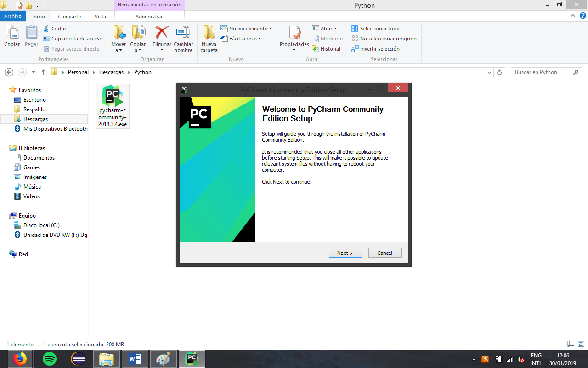This screenshot has height=368, width=588.
Task: Click Modificar in the Abrir group
Action: [328, 39]
